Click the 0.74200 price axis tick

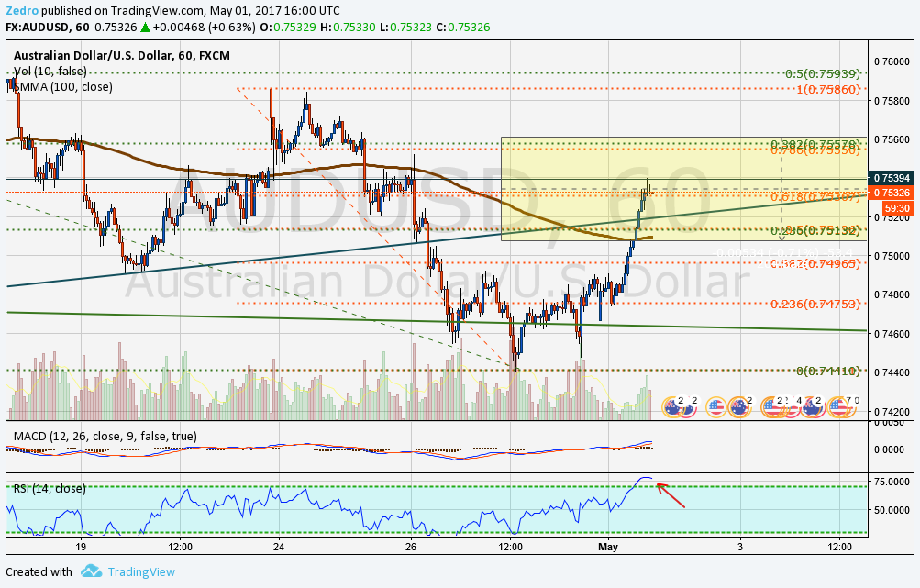pos(892,411)
